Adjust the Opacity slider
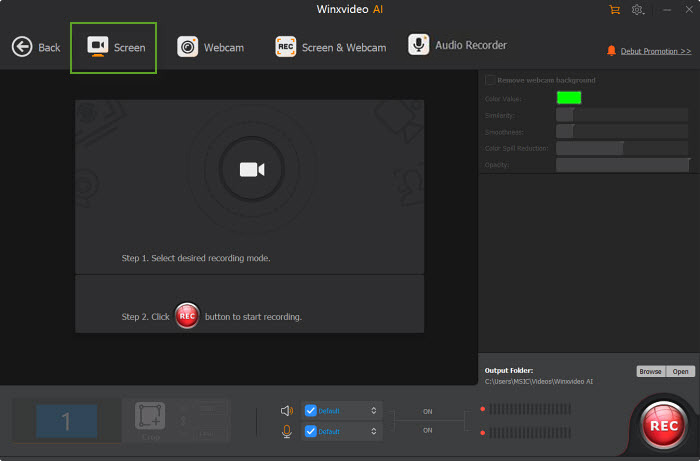700x461 pixels. click(x=623, y=165)
